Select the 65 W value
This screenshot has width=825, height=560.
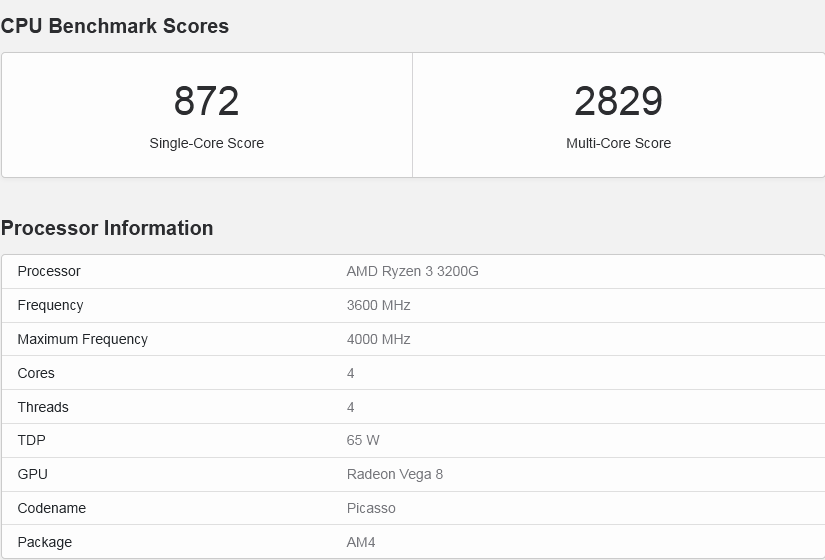click(x=363, y=440)
